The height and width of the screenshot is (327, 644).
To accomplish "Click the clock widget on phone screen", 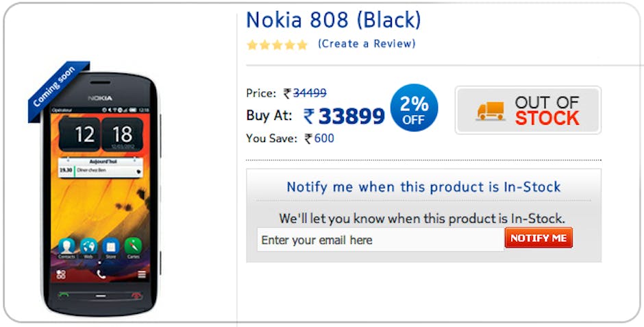I will (101, 134).
